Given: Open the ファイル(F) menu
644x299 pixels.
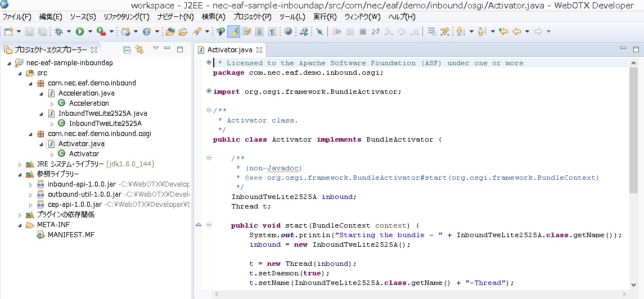Looking at the screenshot, I should coord(17,17).
